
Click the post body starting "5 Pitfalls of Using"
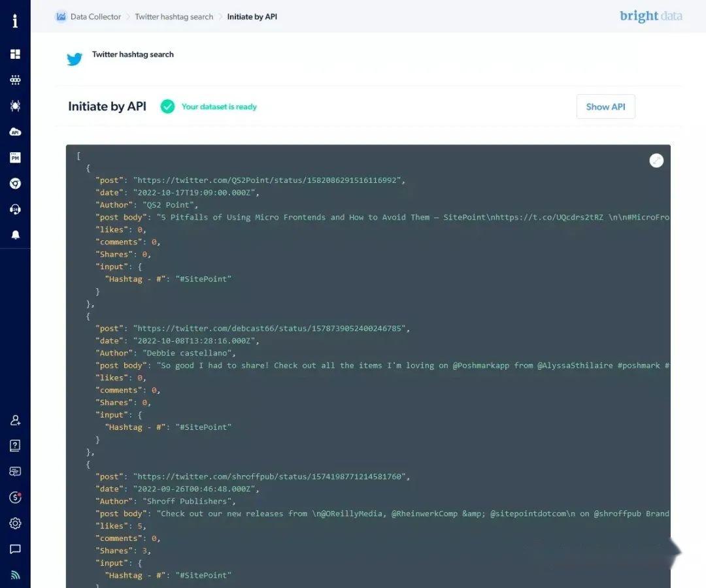(413, 218)
